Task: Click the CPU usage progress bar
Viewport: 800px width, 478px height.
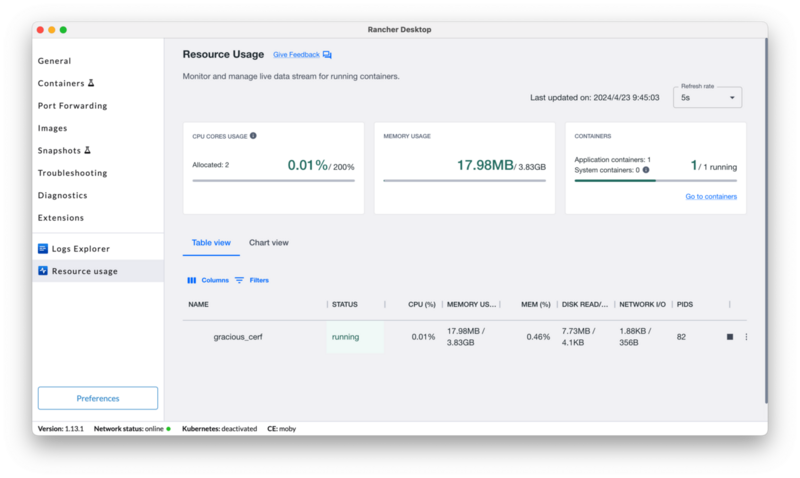Action: coord(273,181)
